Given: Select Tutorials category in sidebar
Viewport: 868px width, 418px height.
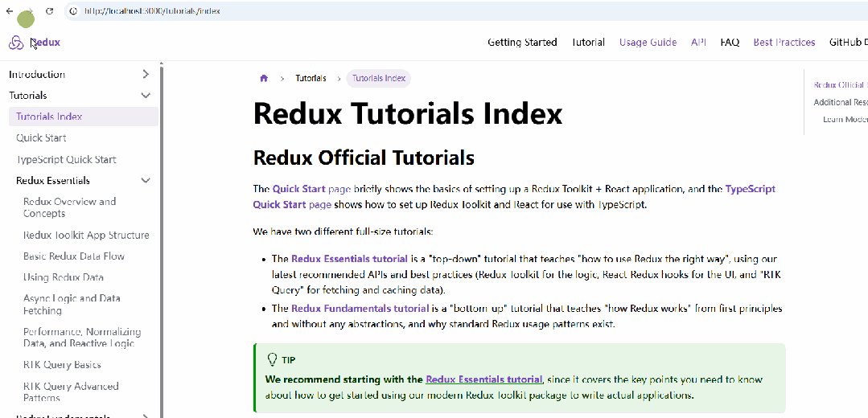Looking at the screenshot, I should click(27, 95).
